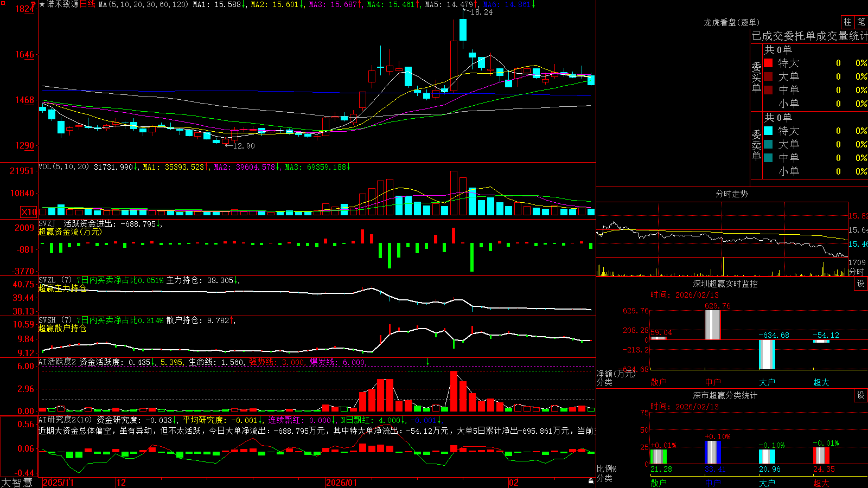
Task: Click the 散户 bar labeled 21.28
Action: (659, 457)
